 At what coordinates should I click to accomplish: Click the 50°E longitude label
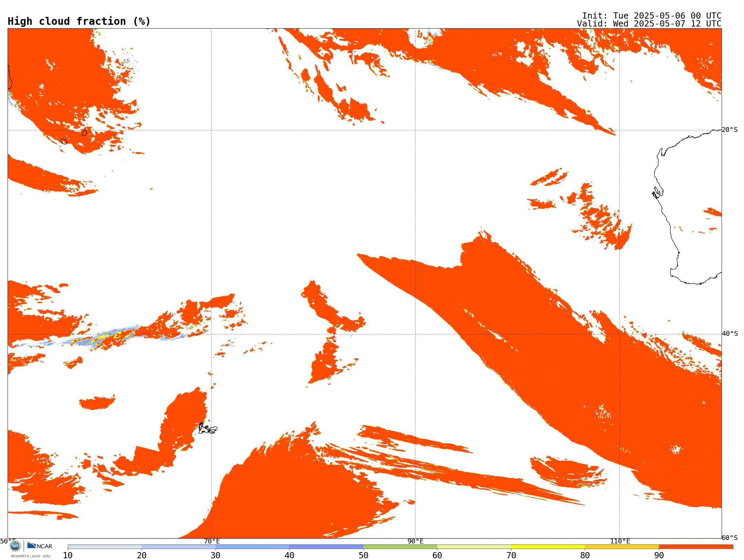click(8, 541)
